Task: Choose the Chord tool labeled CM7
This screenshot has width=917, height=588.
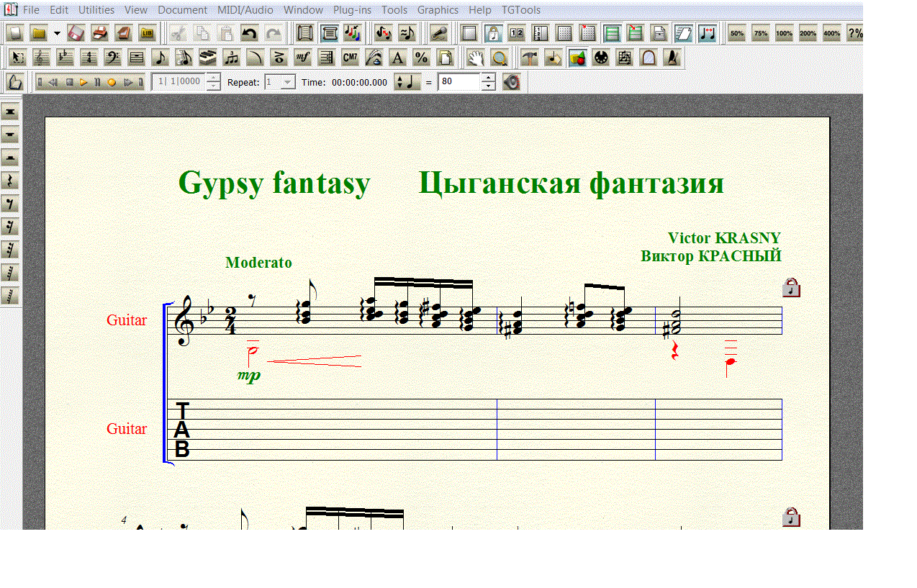Action: pos(350,58)
